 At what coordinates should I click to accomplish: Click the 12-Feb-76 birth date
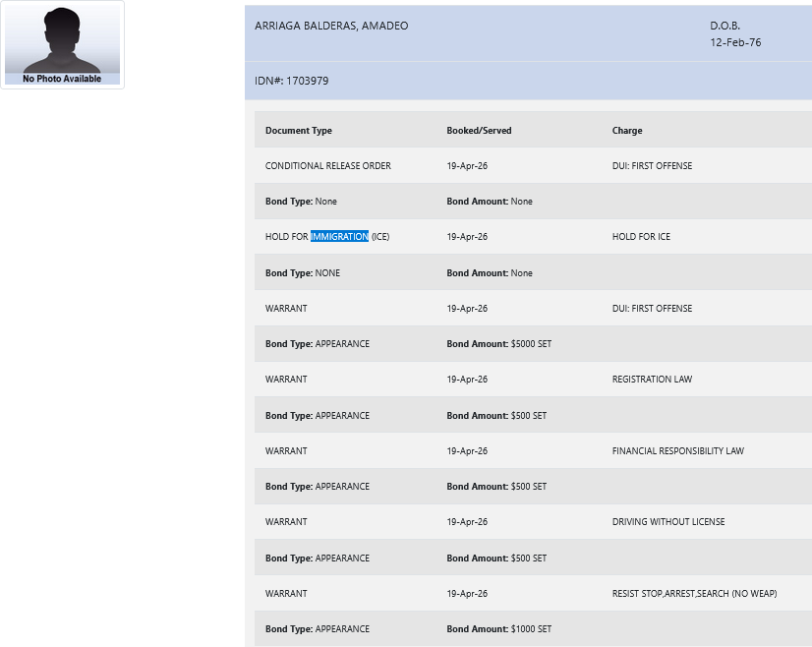tap(735, 42)
